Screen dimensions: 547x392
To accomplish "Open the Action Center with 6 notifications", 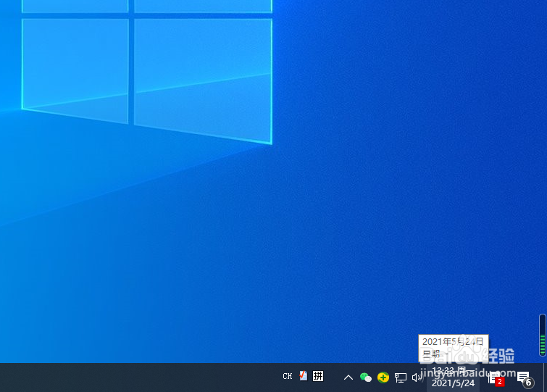I will click(525, 379).
